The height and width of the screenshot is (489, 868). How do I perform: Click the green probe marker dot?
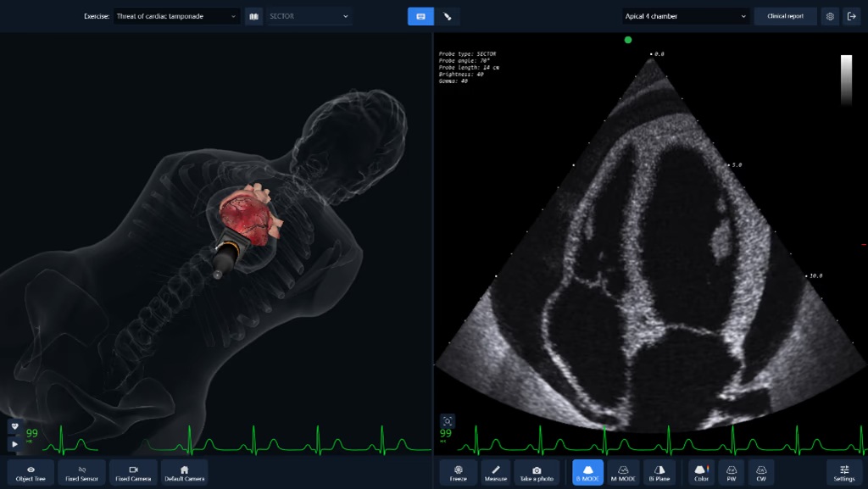point(628,40)
